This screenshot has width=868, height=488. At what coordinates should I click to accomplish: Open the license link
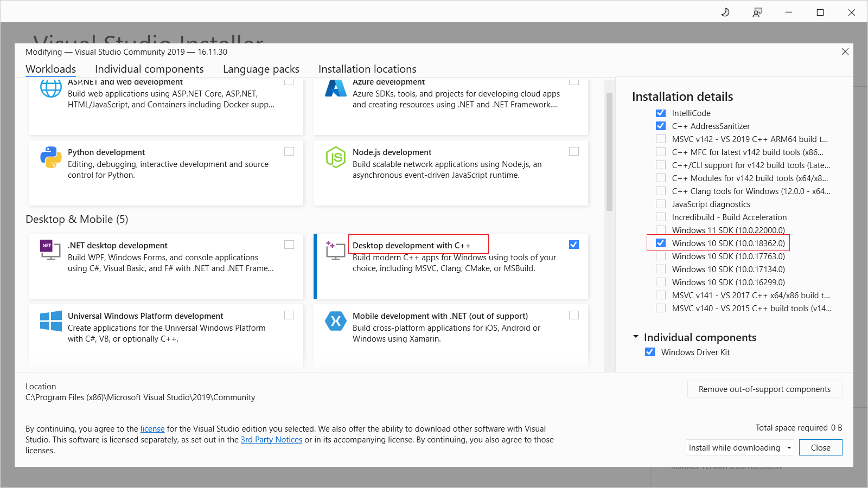pyautogui.click(x=152, y=429)
